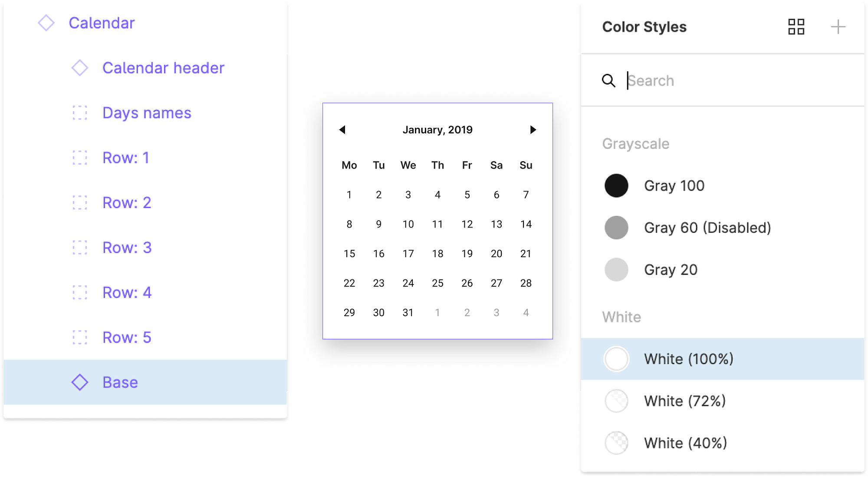The width and height of the screenshot is (868, 477).
Task: Select the White (40%) style
Action: 723,443
